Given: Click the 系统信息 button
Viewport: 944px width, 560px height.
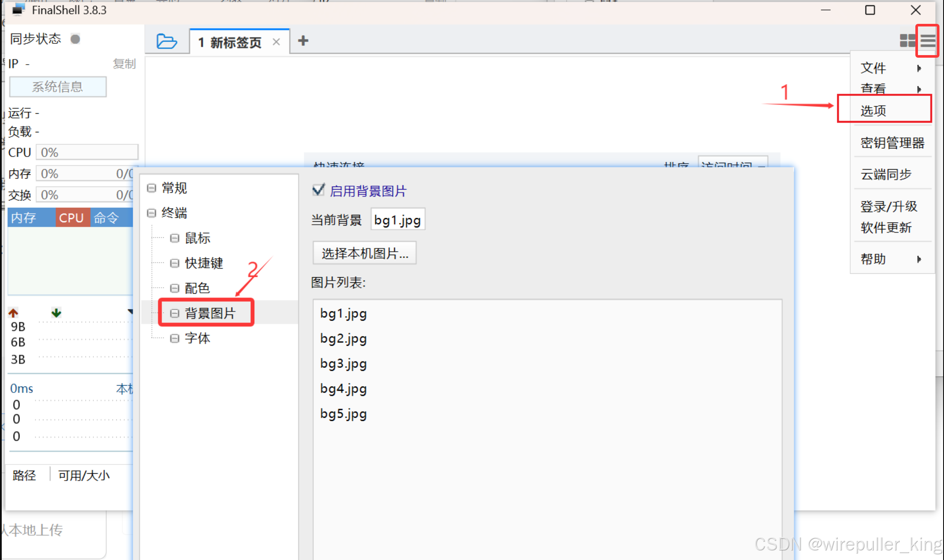Looking at the screenshot, I should 58,87.
